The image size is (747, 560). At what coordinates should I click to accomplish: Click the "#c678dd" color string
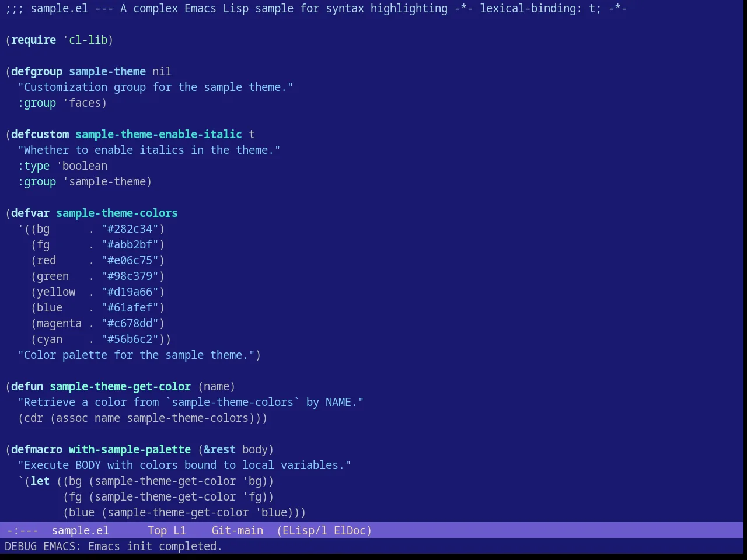click(x=130, y=323)
